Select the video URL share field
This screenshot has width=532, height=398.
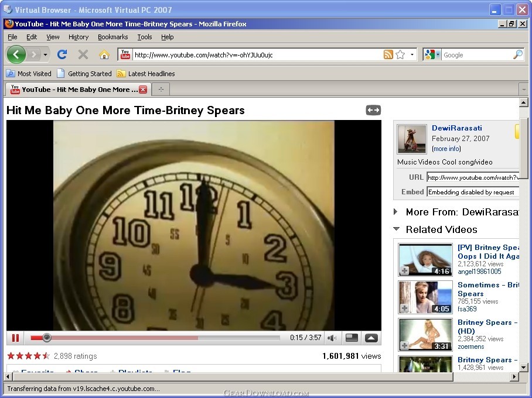click(x=473, y=177)
